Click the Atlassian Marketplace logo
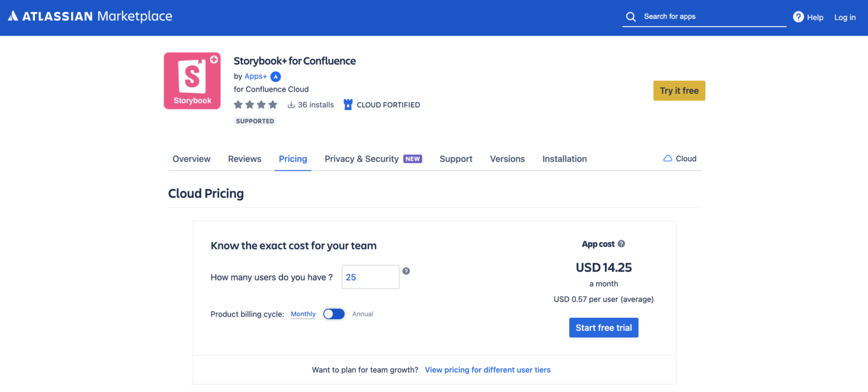Viewport: 868px width, 392px height. pos(90,16)
